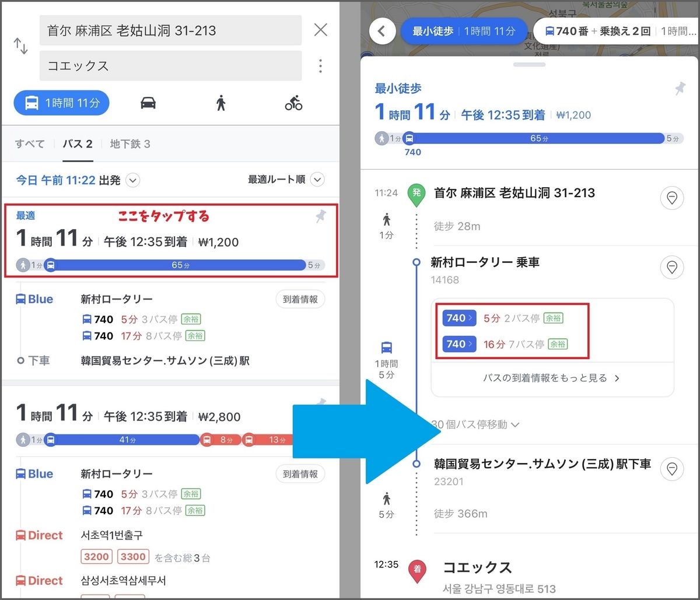Expand the 30個バス停移動 stop list
Screen dimensions: 700x600
tap(475, 424)
